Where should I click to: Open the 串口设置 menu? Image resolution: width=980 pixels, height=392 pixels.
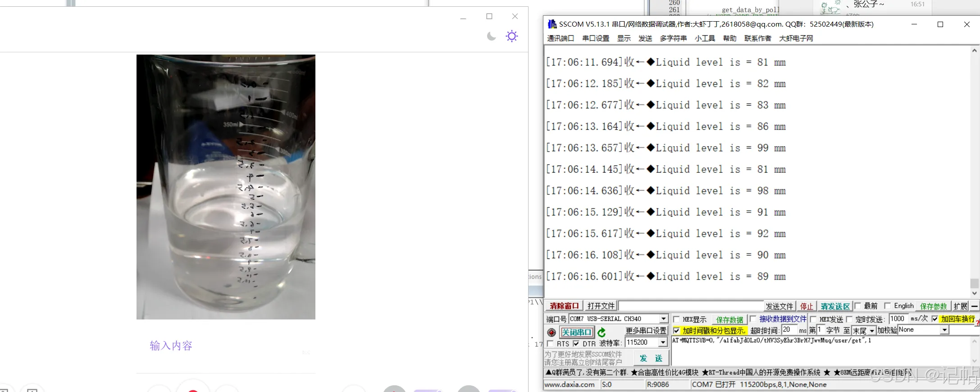pyautogui.click(x=596, y=38)
